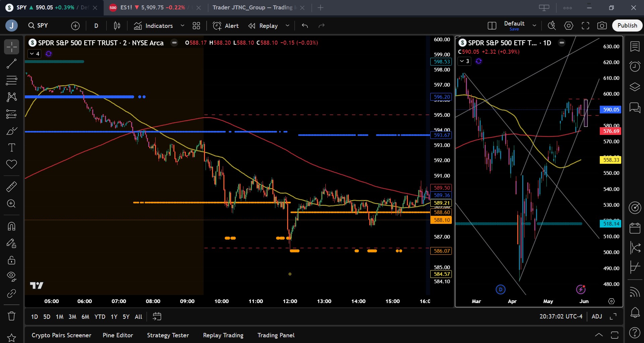Publish the trading idea
This screenshot has height=343, width=644.
[627, 26]
